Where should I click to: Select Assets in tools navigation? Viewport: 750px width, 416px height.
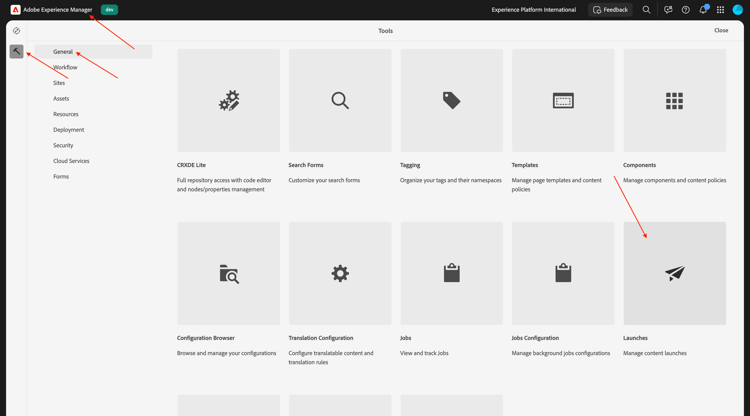click(x=61, y=99)
